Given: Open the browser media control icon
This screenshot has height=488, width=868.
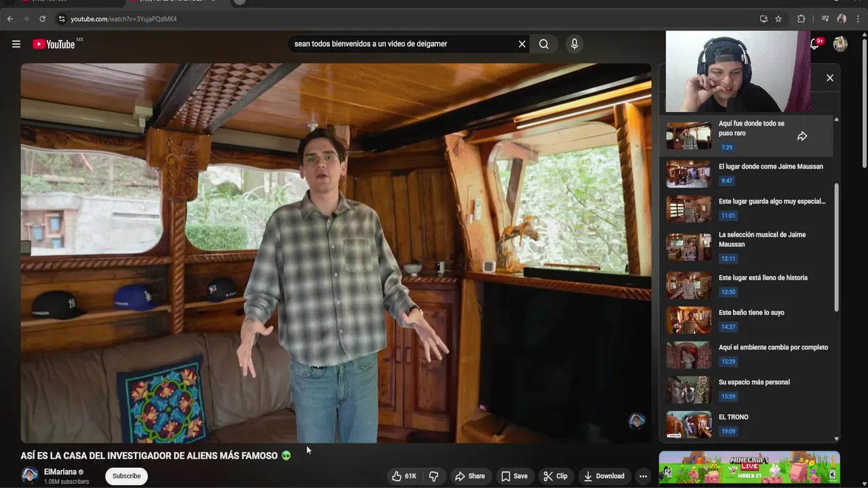Looking at the screenshot, I should [x=825, y=19].
